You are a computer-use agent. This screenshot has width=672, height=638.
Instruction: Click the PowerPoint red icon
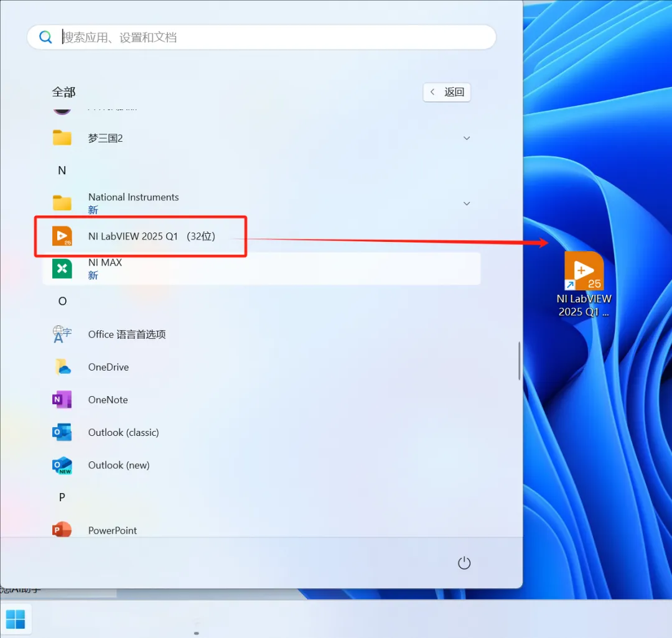point(62,530)
